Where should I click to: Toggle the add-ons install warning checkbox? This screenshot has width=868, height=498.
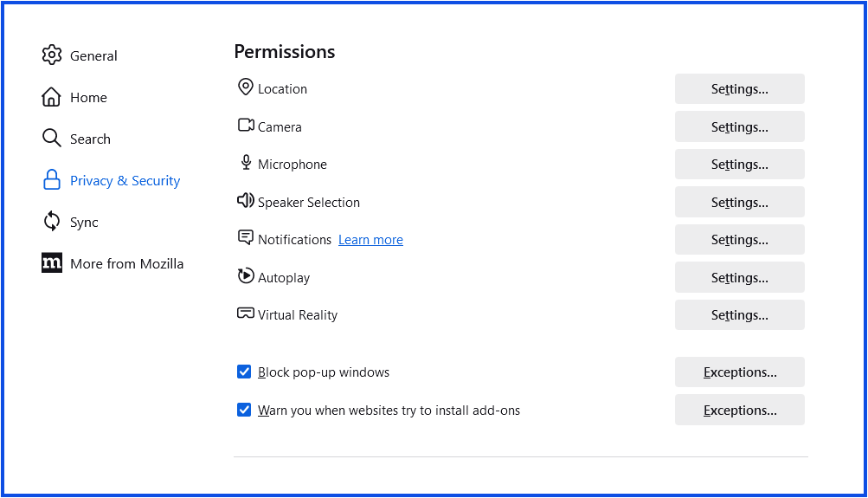coord(244,410)
